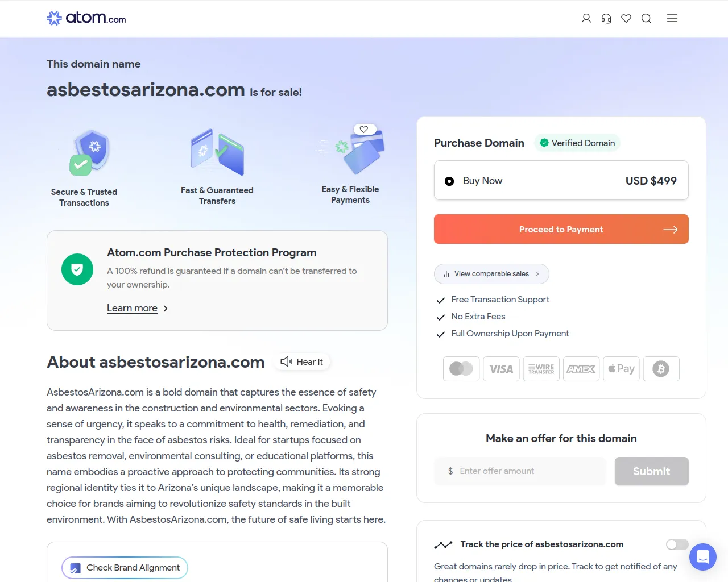The image size is (728, 582).
Task: Click the speaker Hear it icon
Action: click(286, 361)
